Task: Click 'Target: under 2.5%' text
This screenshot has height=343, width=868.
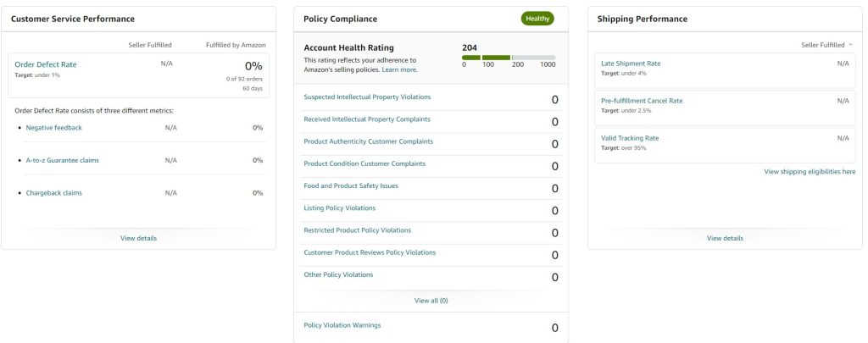Action: [x=626, y=110]
